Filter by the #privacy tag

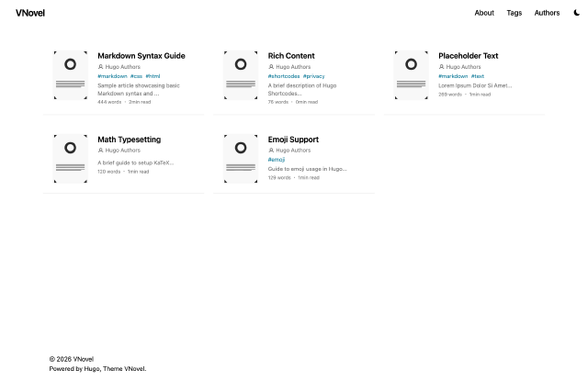click(x=314, y=76)
